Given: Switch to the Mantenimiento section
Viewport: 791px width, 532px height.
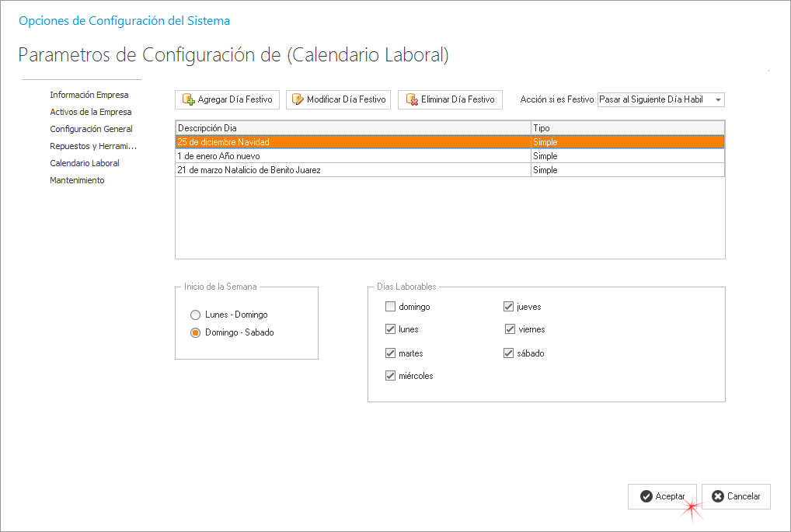Looking at the screenshot, I should click(77, 180).
